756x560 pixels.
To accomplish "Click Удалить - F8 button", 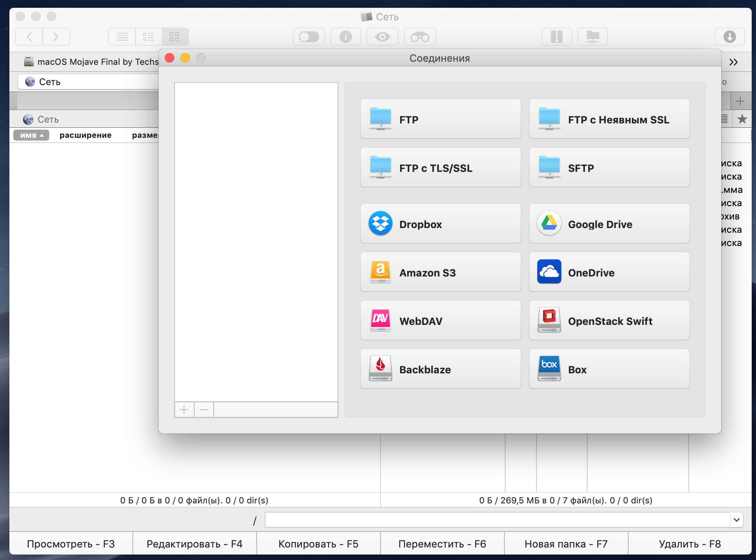I will [690, 544].
